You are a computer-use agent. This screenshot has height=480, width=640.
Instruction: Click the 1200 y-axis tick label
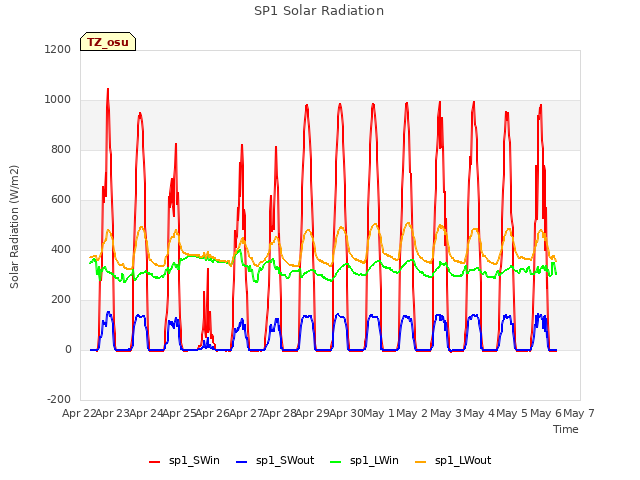pyautogui.click(x=58, y=49)
